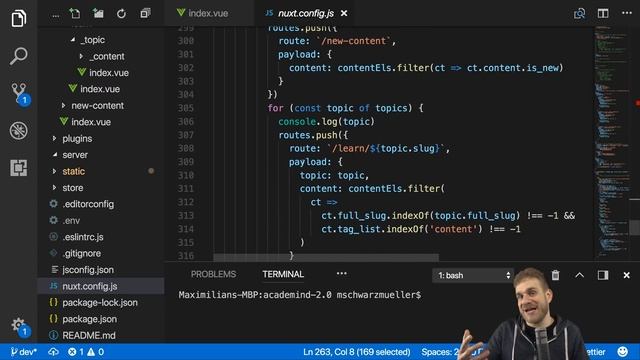Image resolution: width=640 pixels, height=360 pixels.
Task: Select the TERMINAL panel tab
Action: click(x=283, y=274)
